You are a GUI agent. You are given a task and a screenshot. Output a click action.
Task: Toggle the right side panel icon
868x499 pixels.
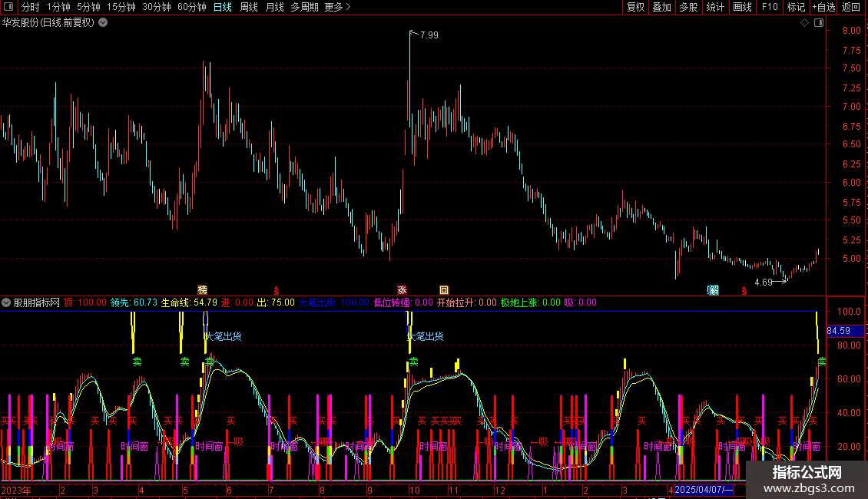(x=818, y=23)
